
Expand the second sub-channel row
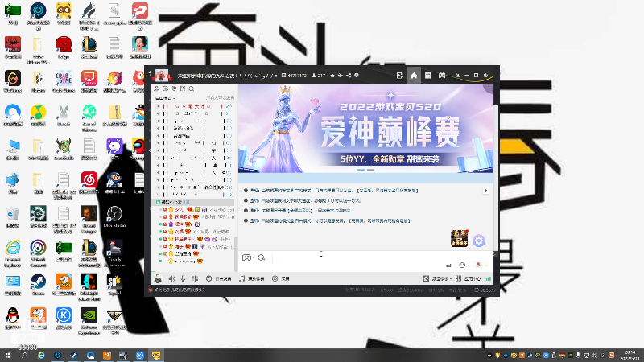click(x=158, y=113)
